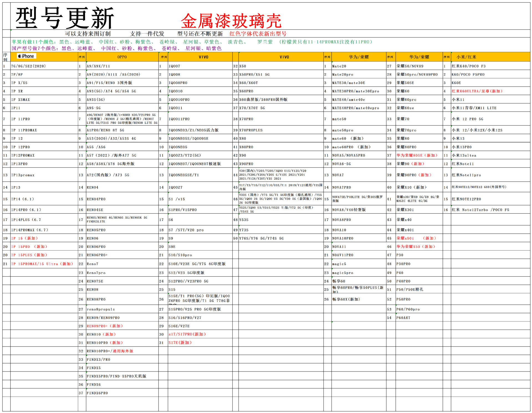Select the 小米13ultea cell
The width and height of the screenshot is (532, 413).
pos(464,155)
